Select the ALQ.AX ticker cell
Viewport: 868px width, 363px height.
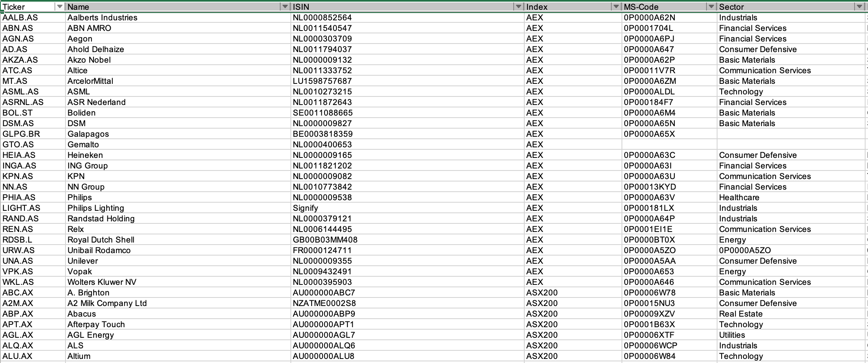coord(33,346)
